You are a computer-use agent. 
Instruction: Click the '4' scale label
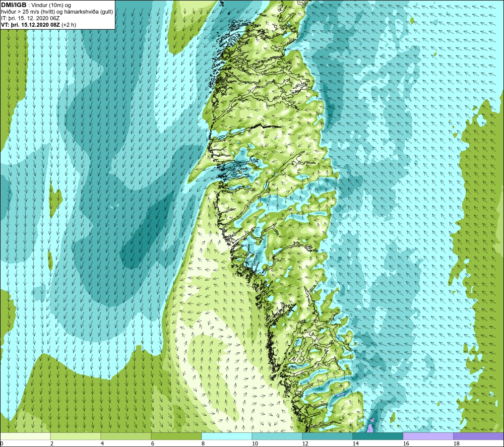(102, 443)
